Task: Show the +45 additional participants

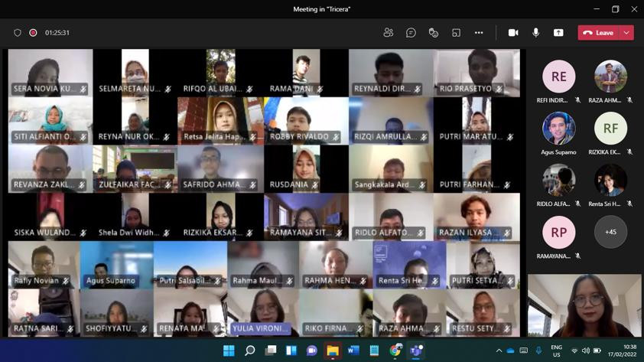Action: (x=610, y=232)
